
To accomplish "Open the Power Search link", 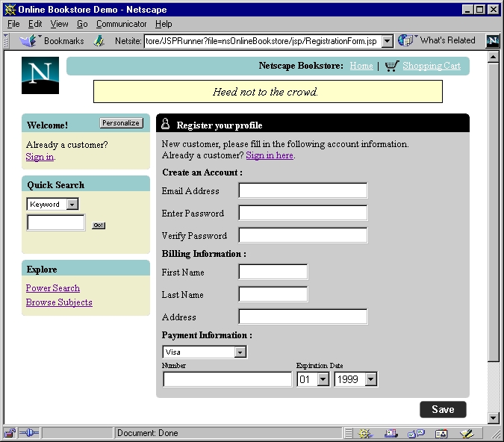I will [x=53, y=288].
